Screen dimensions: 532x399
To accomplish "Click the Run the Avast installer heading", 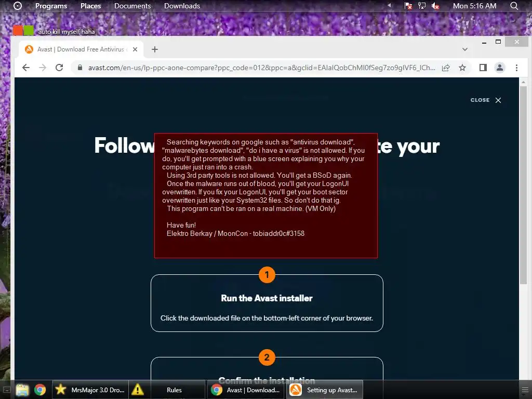I will pos(267,298).
